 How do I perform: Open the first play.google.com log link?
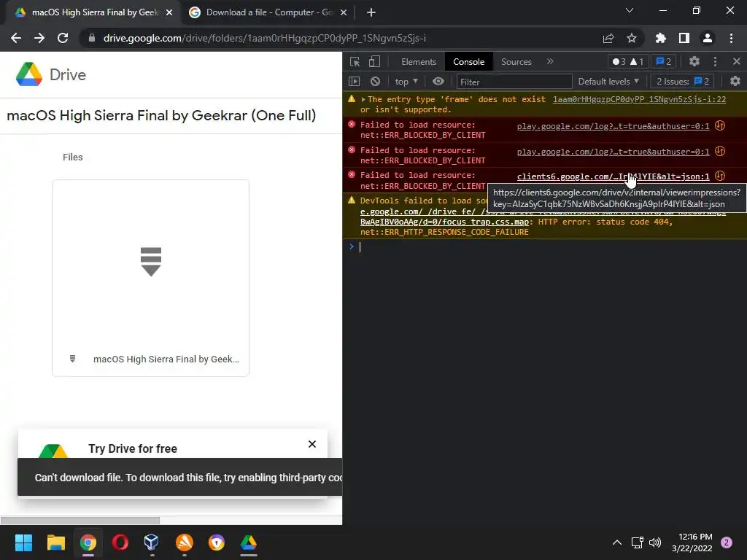[x=613, y=126]
